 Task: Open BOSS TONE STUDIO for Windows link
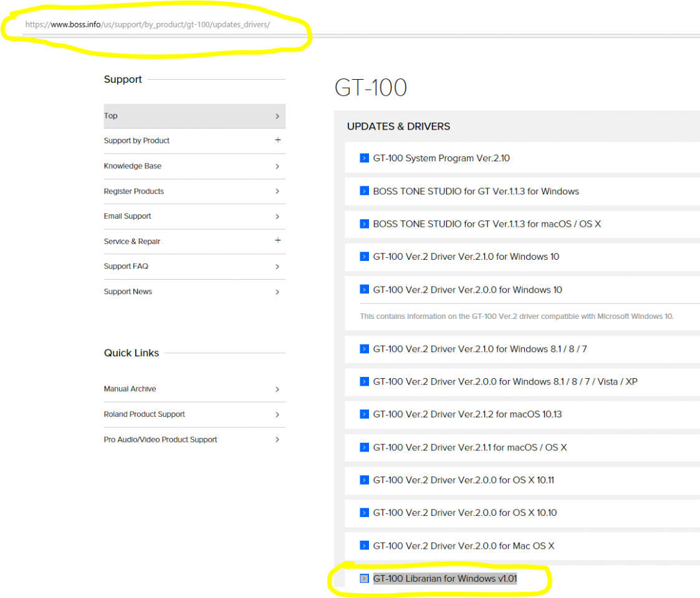[476, 191]
